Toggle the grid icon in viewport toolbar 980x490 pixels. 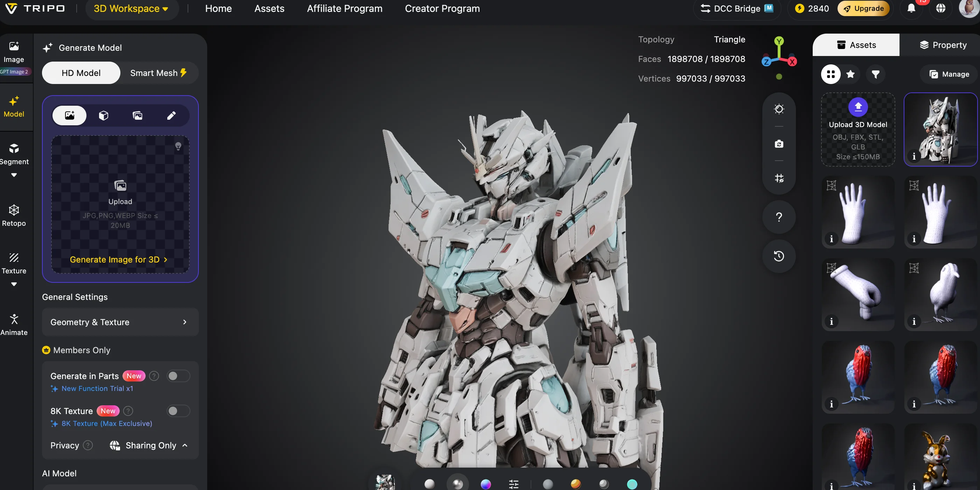pyautogui.click(x=779, y=178)
